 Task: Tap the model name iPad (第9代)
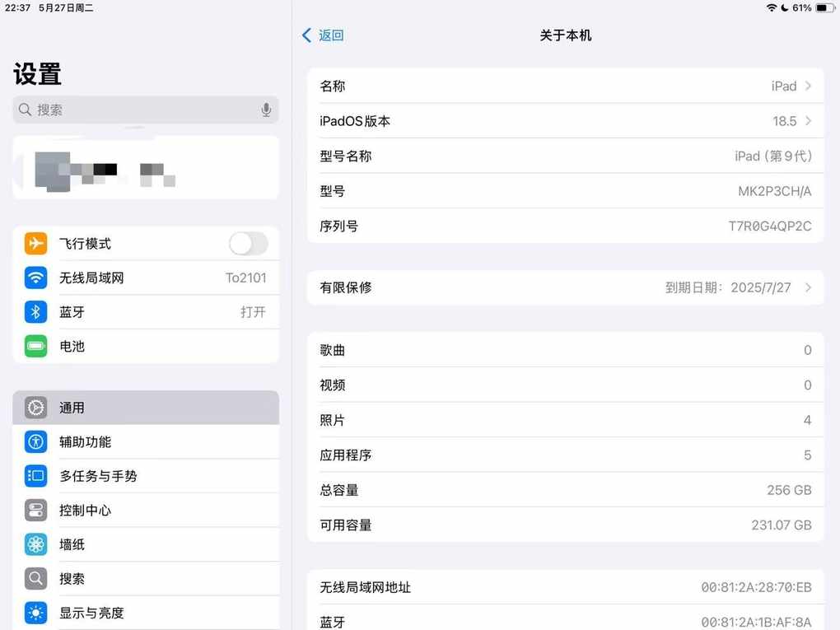tap(773, 156)
